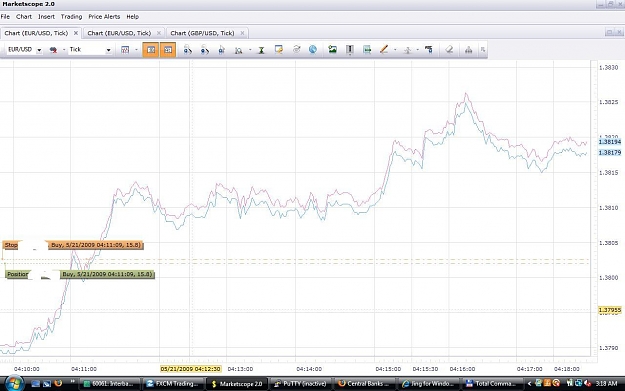This screenshot has height=391, width=625.
Task: Open the Help menu
Action: [132, 17]
